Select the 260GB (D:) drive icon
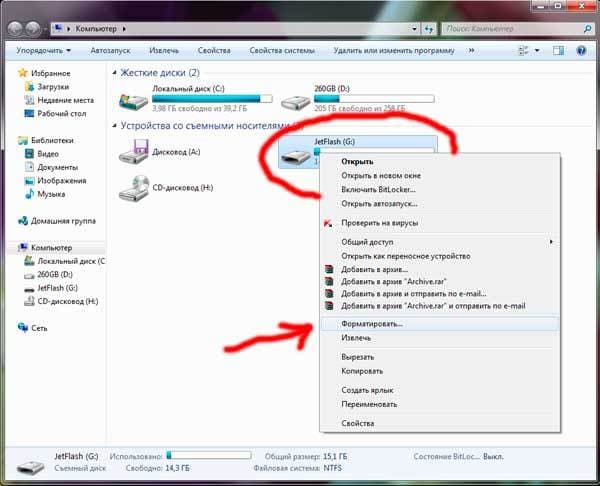 pyautogui.click(x=295, y=102)
